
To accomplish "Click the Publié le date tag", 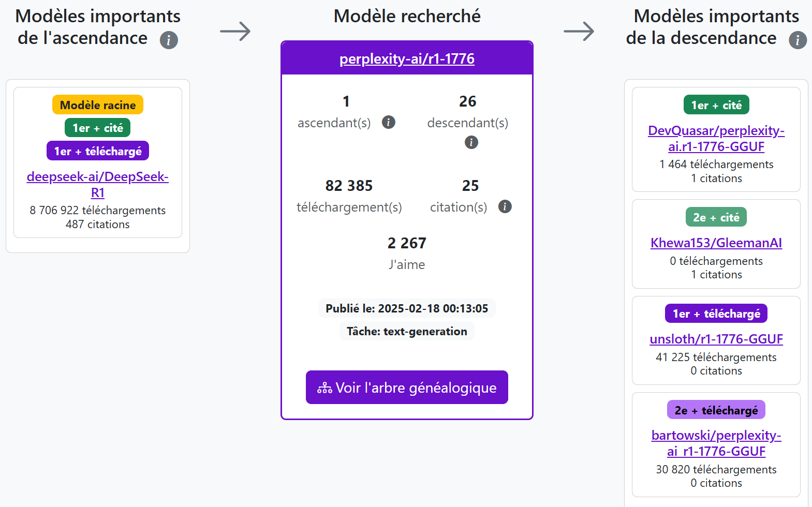I will pos(407,308).
